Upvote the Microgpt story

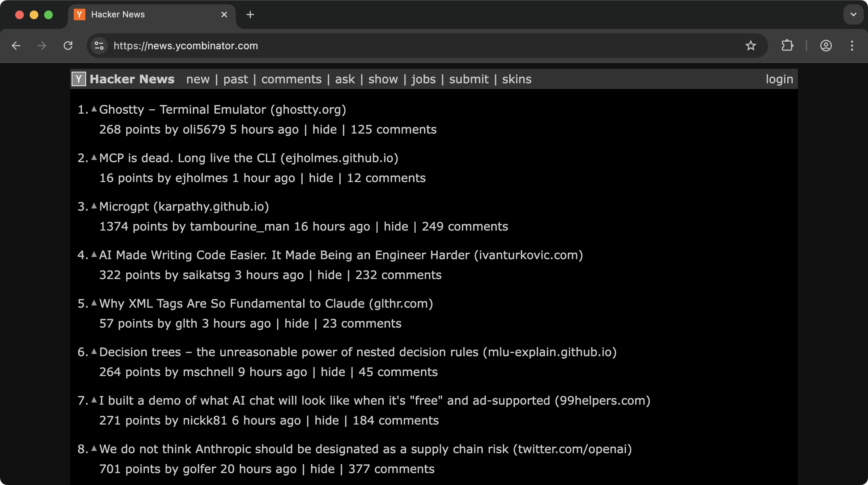click(94, 206)
